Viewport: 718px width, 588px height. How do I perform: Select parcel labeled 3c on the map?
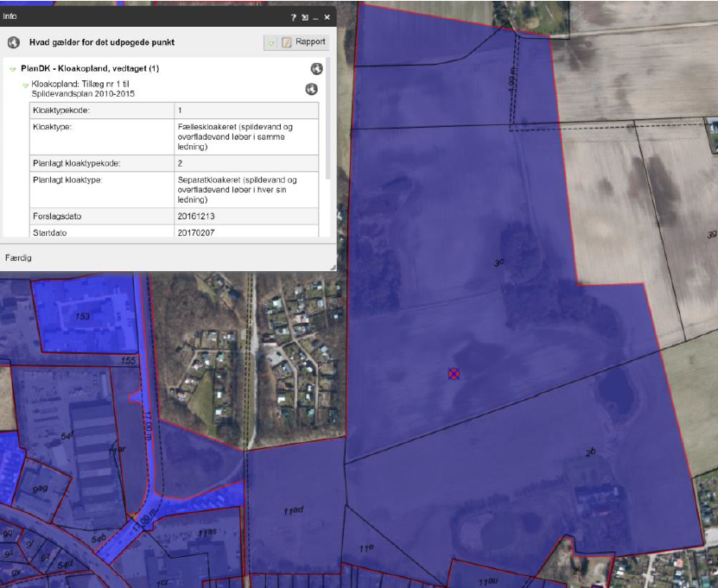click(x=499, y=262)
